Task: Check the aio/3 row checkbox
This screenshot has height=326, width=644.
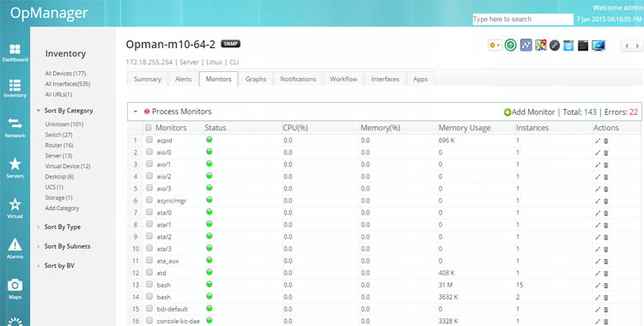Action: point(149,188)
